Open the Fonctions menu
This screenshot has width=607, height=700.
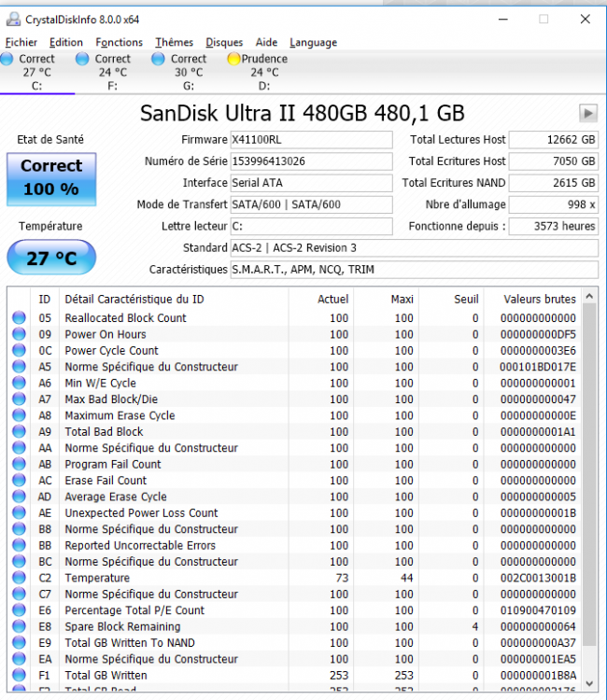119,42
